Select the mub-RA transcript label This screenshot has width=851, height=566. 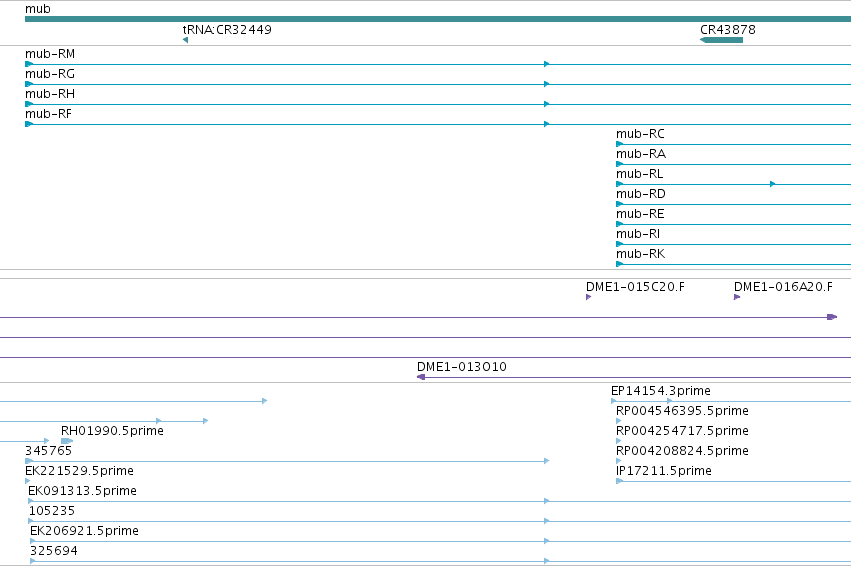[x=640, y=154]
